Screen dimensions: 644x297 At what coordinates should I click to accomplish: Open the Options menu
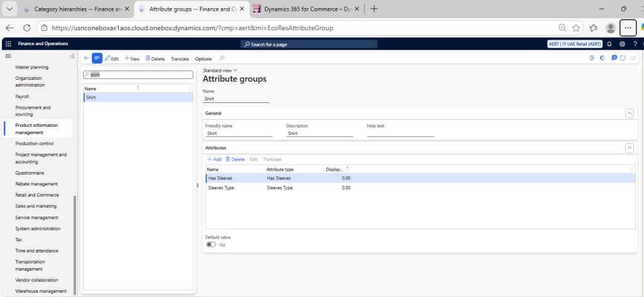pos(203,59)
